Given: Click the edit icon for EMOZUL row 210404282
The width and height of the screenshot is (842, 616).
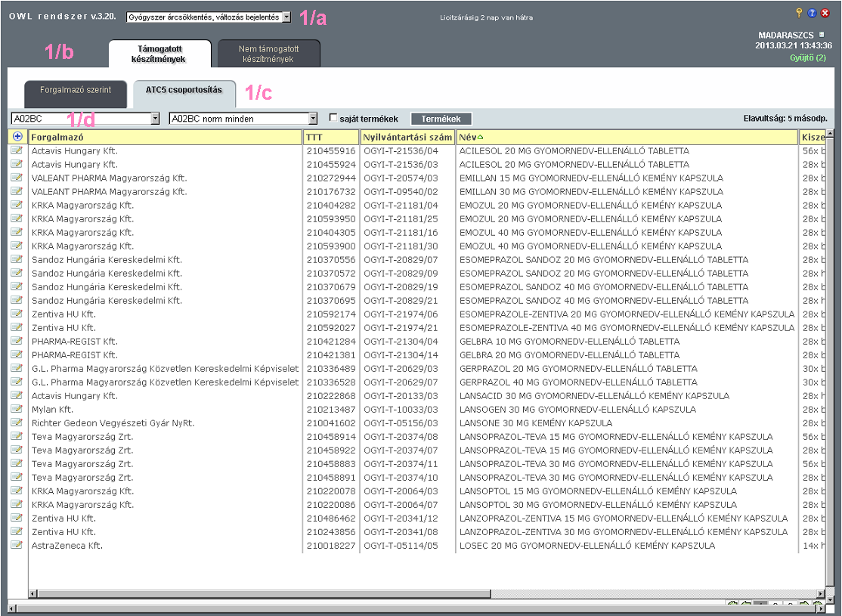Looking at the screenshot, I should 17,205.
